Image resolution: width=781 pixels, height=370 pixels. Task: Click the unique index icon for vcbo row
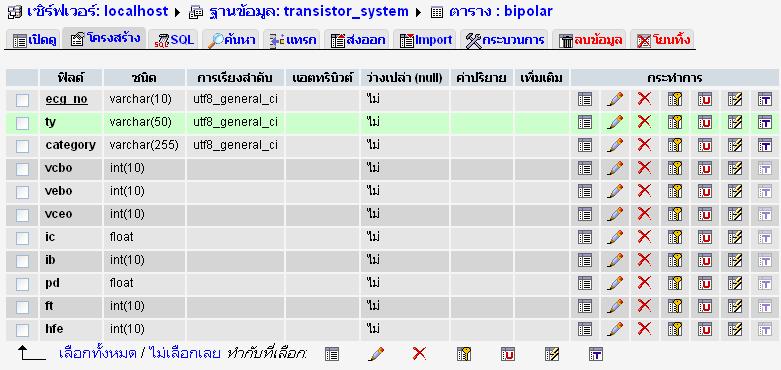click(704, 168)
